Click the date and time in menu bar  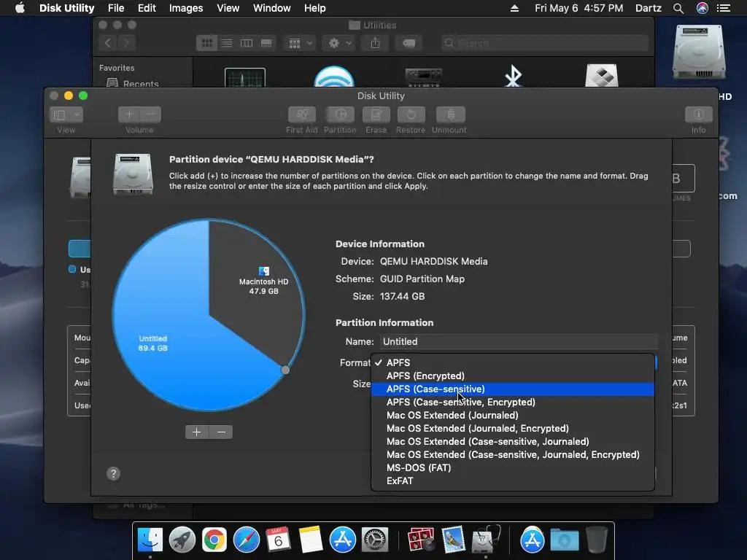click(578, 8)
